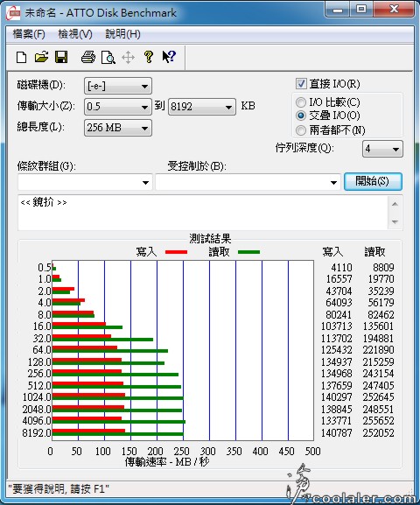Open the 傳輸大小 minimum 0.5 dropdown
Screen dimensions: 420x505
click(x=118, y=107)
